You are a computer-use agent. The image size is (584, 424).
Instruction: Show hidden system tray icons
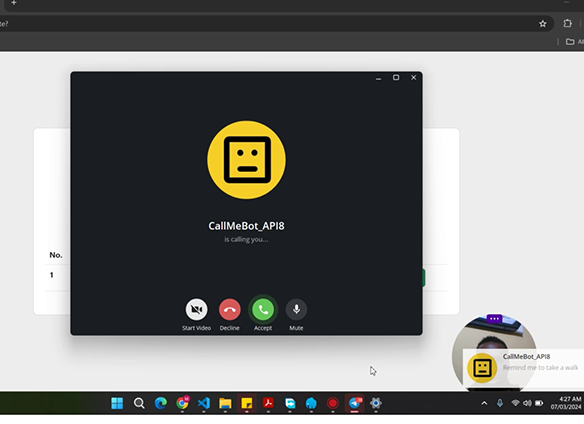484,403
